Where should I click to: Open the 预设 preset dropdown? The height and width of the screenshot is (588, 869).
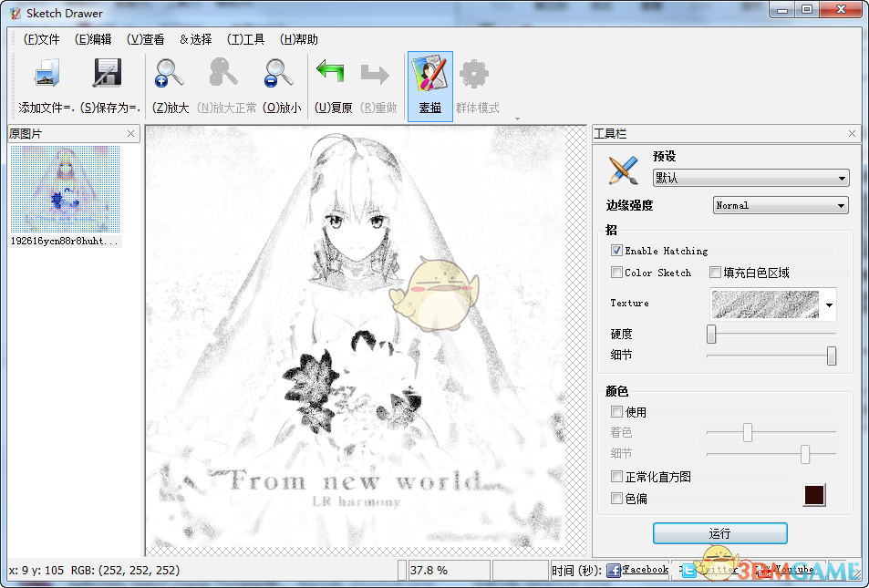tap(751, 178)
